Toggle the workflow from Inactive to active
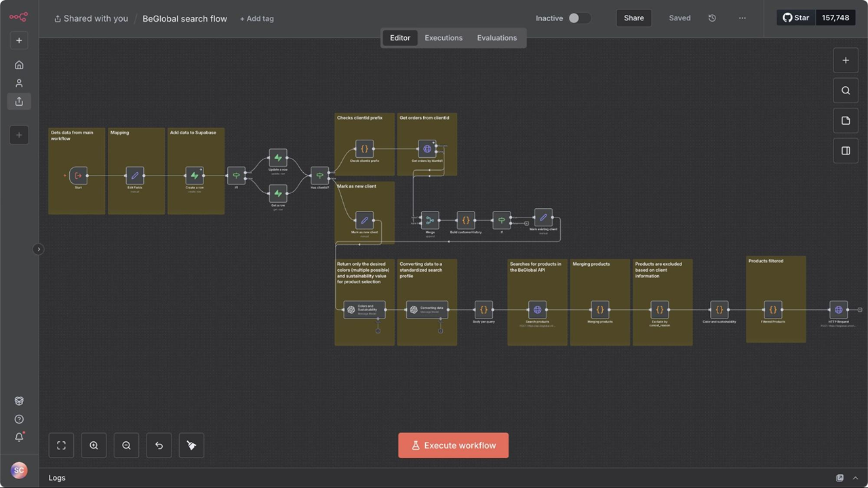 click(x=578, y=18)
